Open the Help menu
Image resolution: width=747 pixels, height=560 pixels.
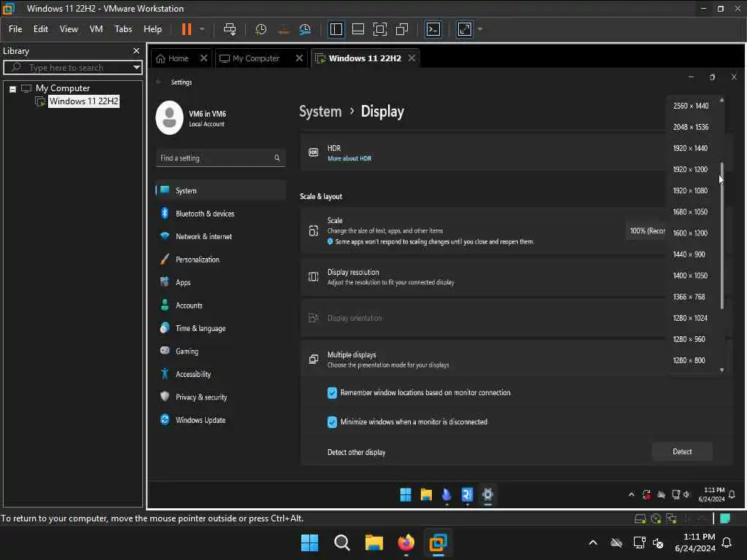click(153, 29)
